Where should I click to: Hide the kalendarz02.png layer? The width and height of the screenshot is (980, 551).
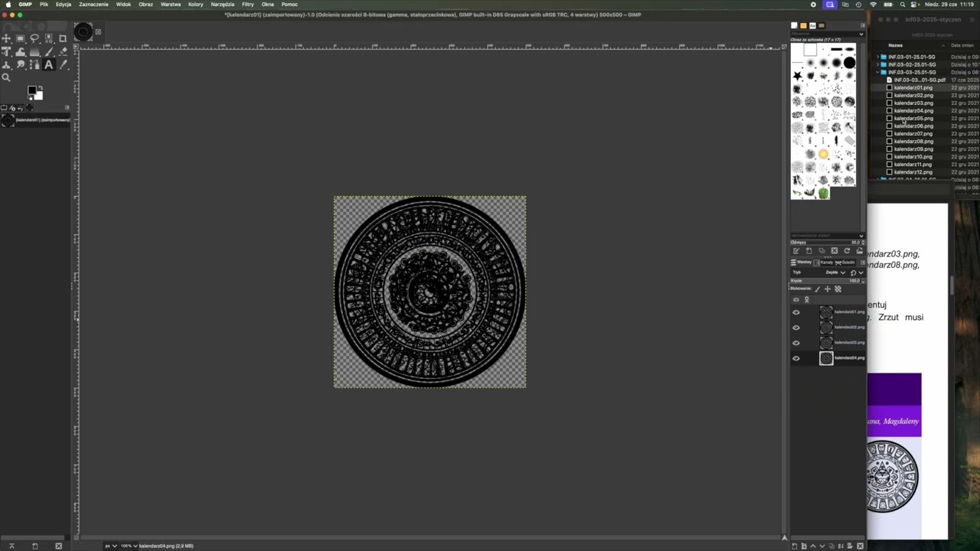click(795, 328)
